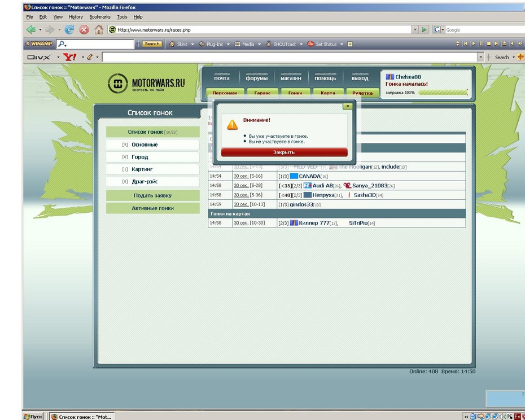Click the Winamp toolbar plus add icon
Viewport: 525px width, 420px height.
pyautogui.click(x=350, y=44)
